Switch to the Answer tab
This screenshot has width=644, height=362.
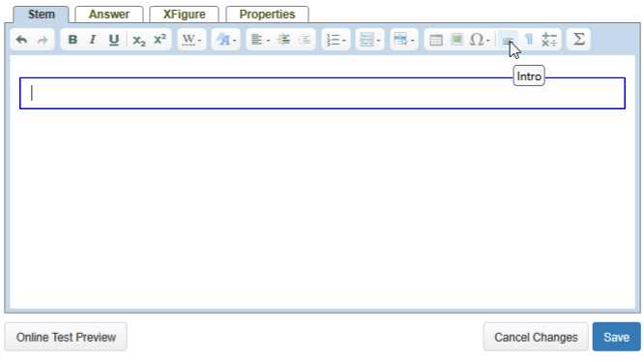[x=109, y=15]
